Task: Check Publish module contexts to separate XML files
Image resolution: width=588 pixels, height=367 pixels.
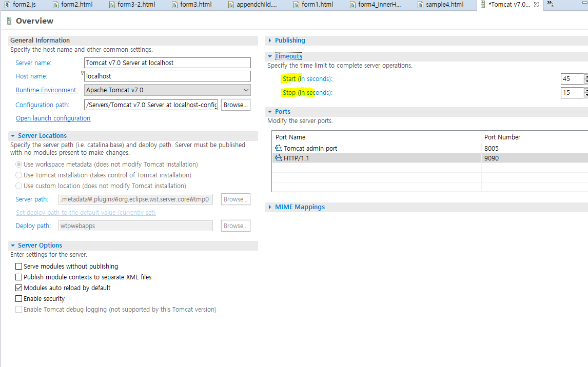Action: tap(18, 277)
